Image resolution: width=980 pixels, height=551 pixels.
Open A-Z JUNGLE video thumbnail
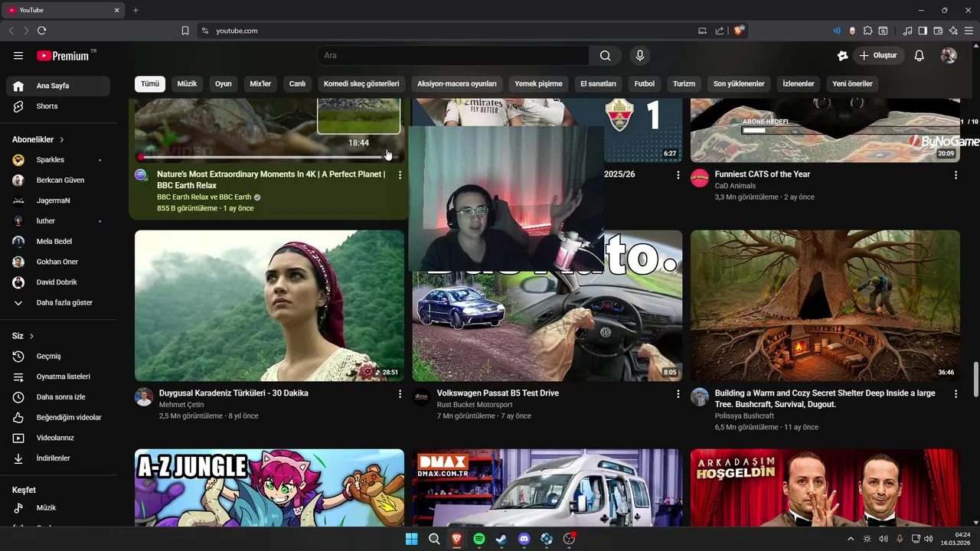point(269,487)
